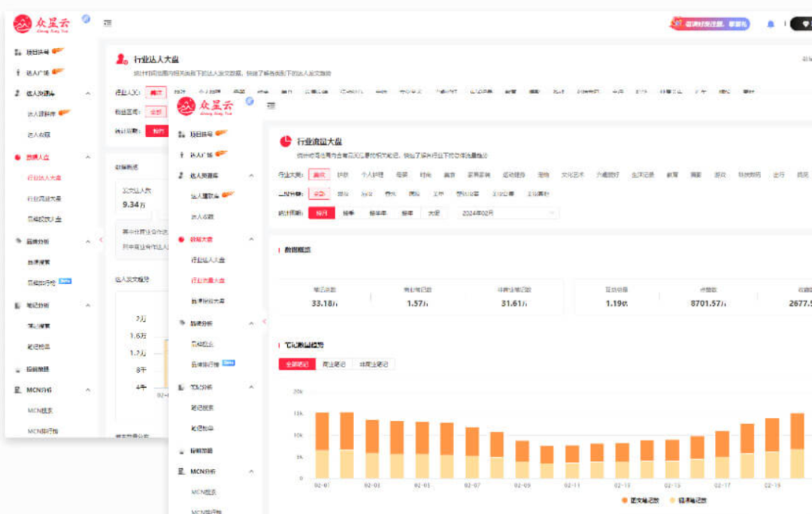
Task: Click the 品牌分析 sidebar icon in front window
Action: (181, 323)
